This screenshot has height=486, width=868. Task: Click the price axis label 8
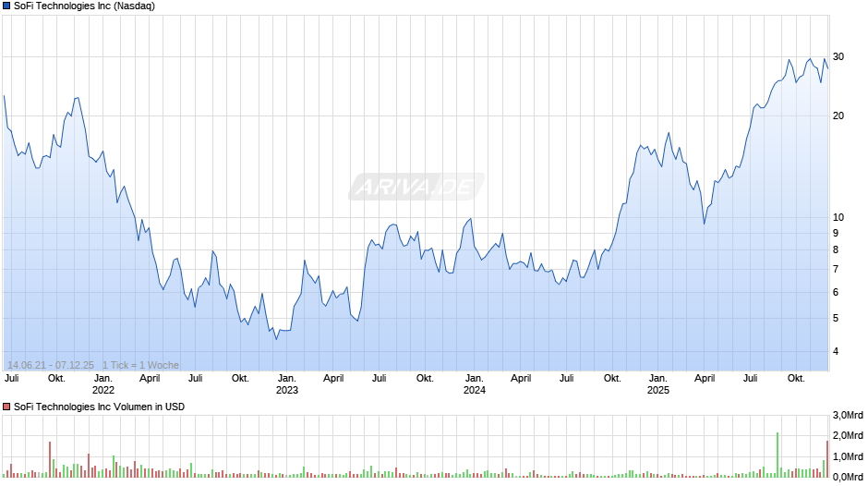836,249
